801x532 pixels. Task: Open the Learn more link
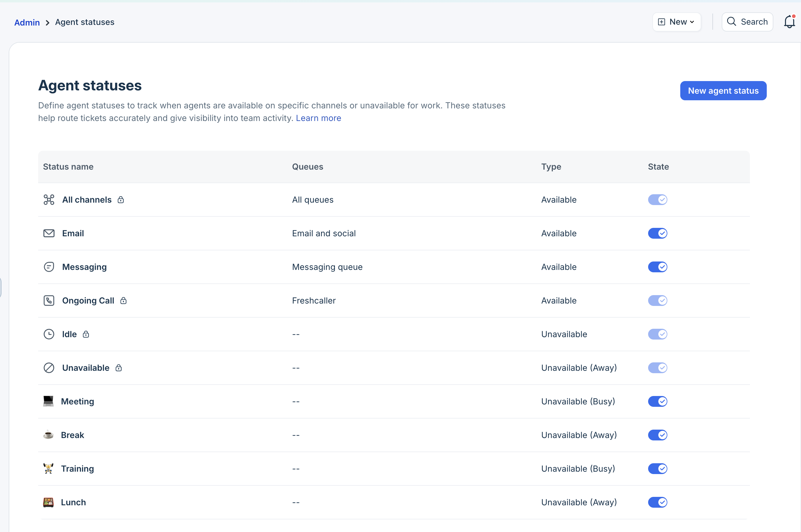point(318,118)
